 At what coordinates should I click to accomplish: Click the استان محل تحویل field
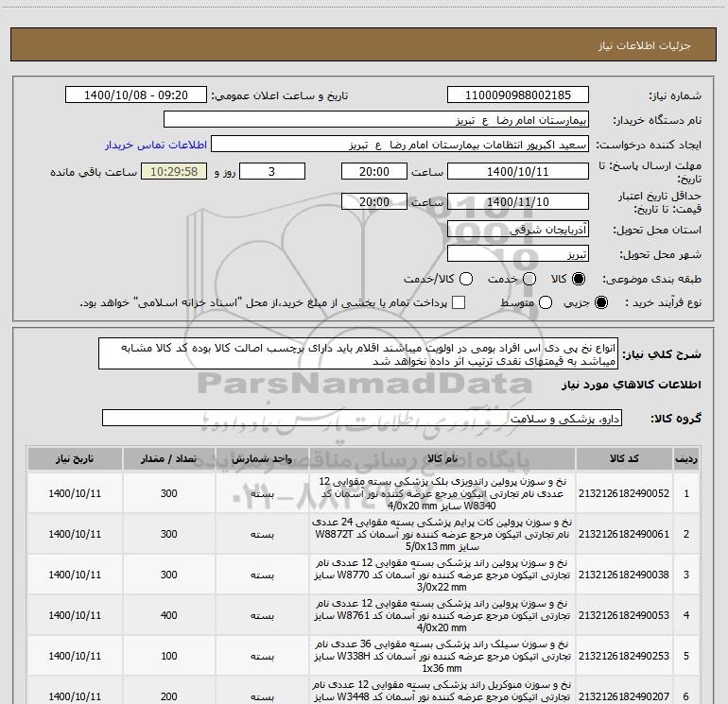pyautogui.click(x=518, y=230)
